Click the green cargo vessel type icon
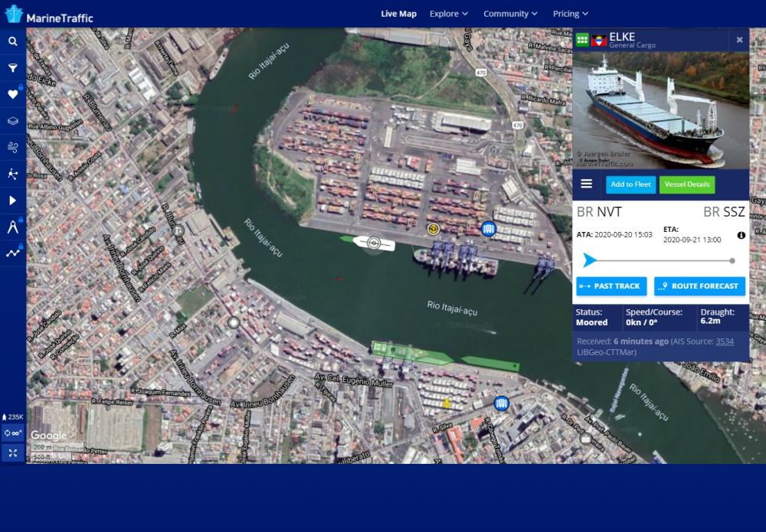 click(582, 40)
